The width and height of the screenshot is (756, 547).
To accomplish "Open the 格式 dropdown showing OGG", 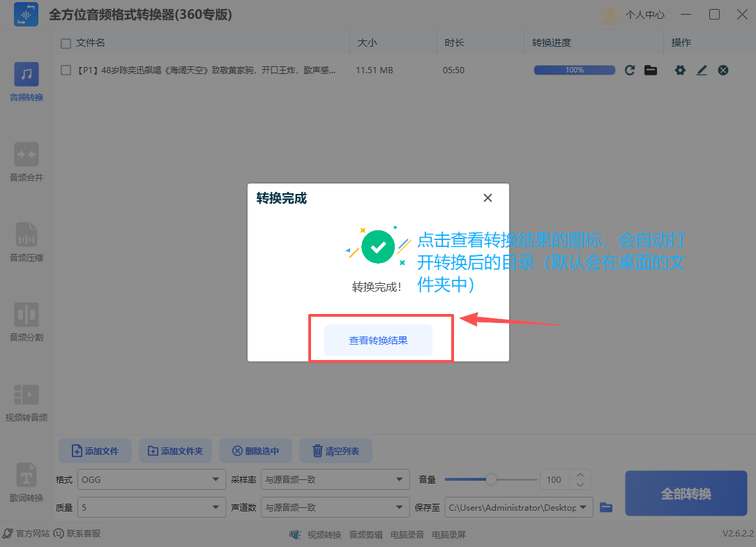I will (x=151, y=479).
